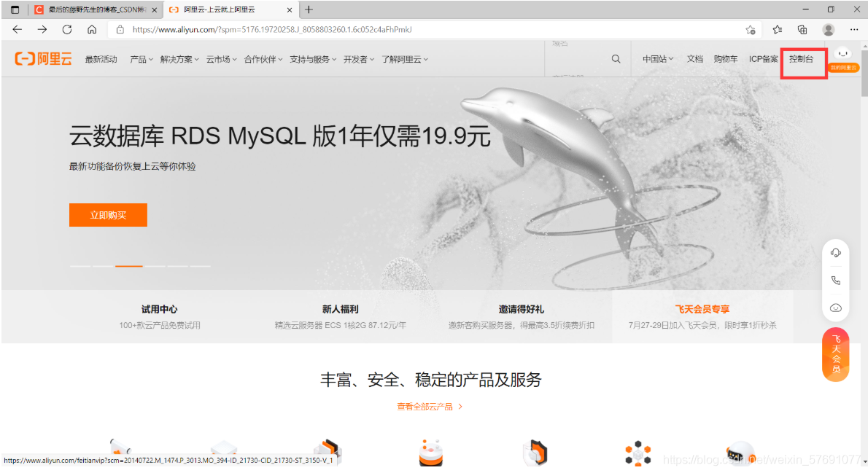The width and height of the screenshot is (868, 473).
Task: Expand the 解决方案 dropdown menu
Action: tap(179, 59)
